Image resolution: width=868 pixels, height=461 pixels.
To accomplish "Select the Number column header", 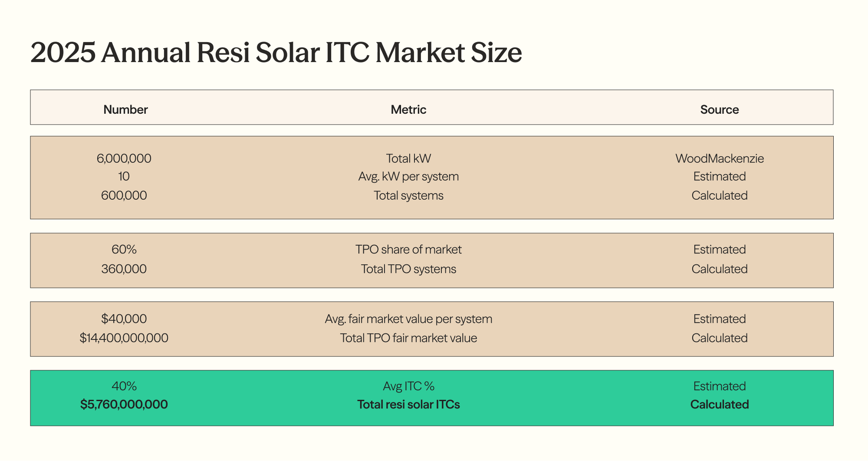I will tap(125, 109).
